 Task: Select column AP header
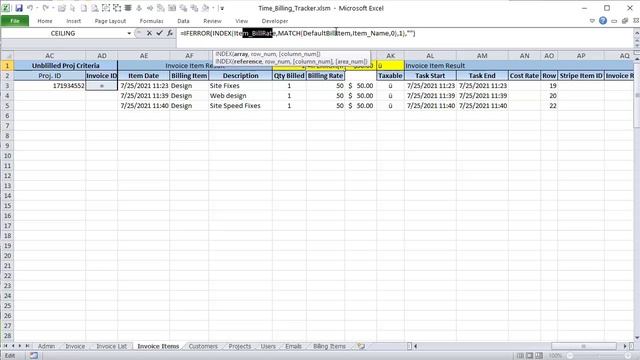click(581, 56)
